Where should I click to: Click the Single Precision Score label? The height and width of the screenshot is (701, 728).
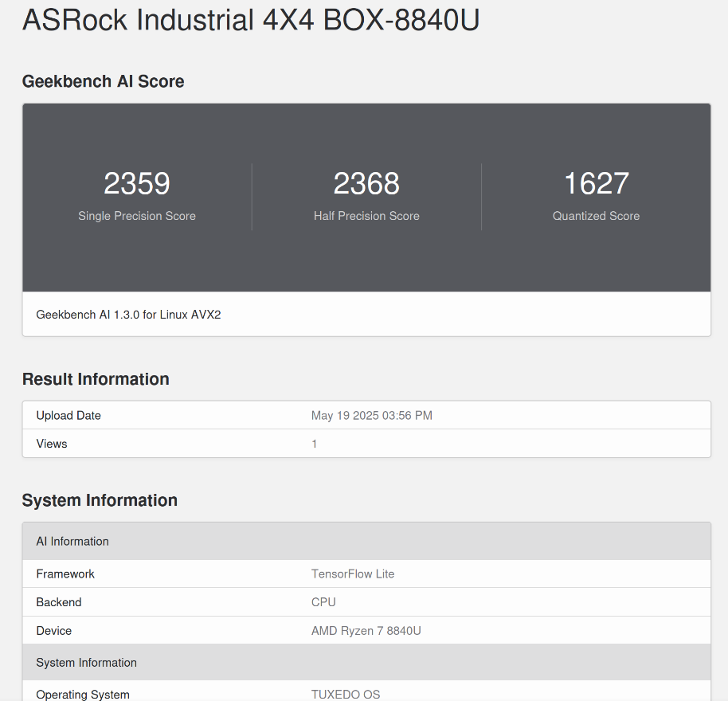click(137, 216)
